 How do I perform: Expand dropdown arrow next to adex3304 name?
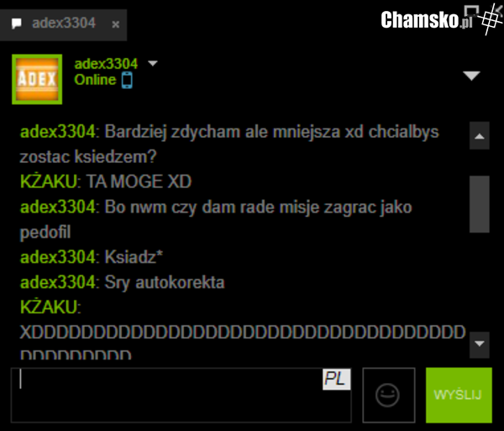click(153, 63)
